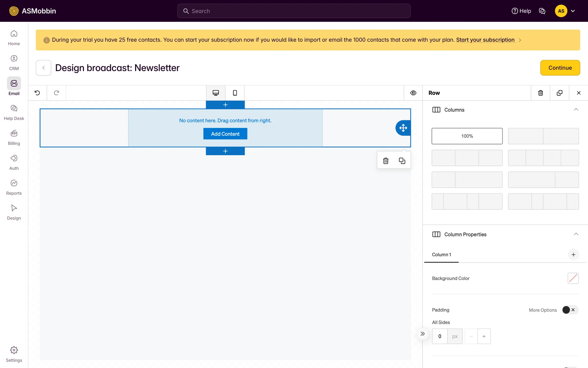Open the AS account dropdown menu

tap(573, 11)
